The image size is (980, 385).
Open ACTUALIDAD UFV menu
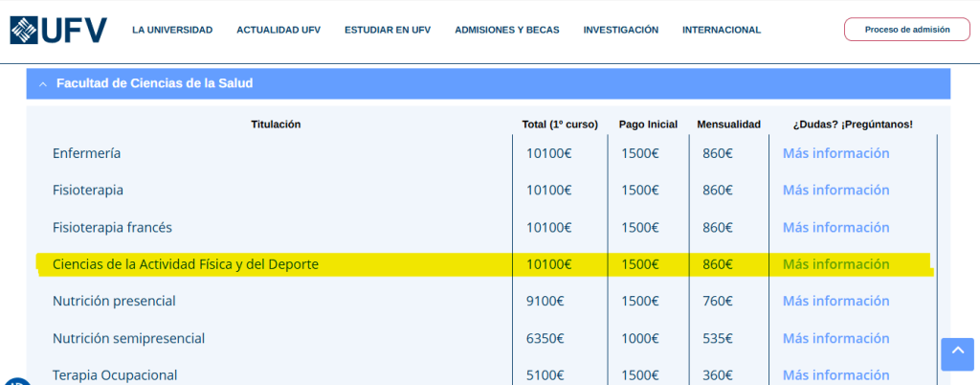tap(278, 30)
